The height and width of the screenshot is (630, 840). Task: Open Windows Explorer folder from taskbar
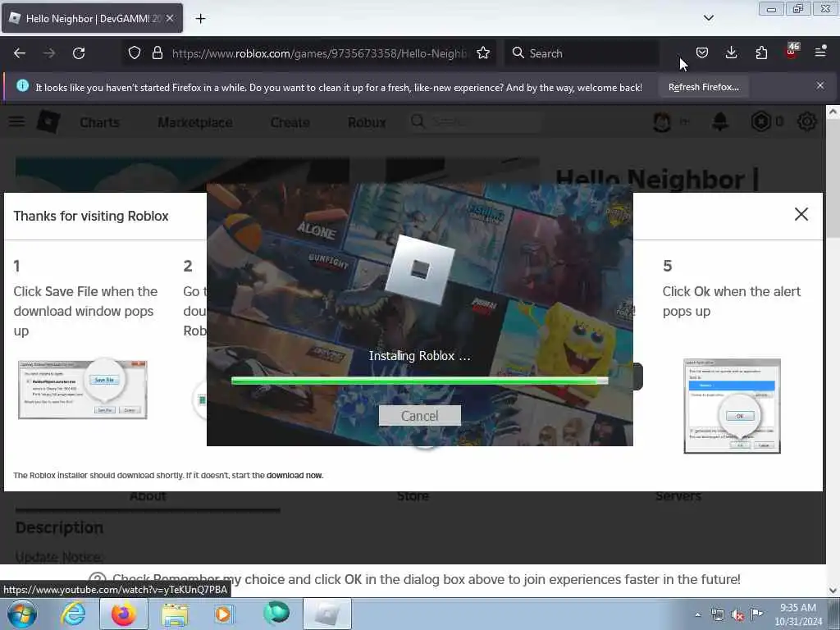pyautogui.click(x=176, y=614)
